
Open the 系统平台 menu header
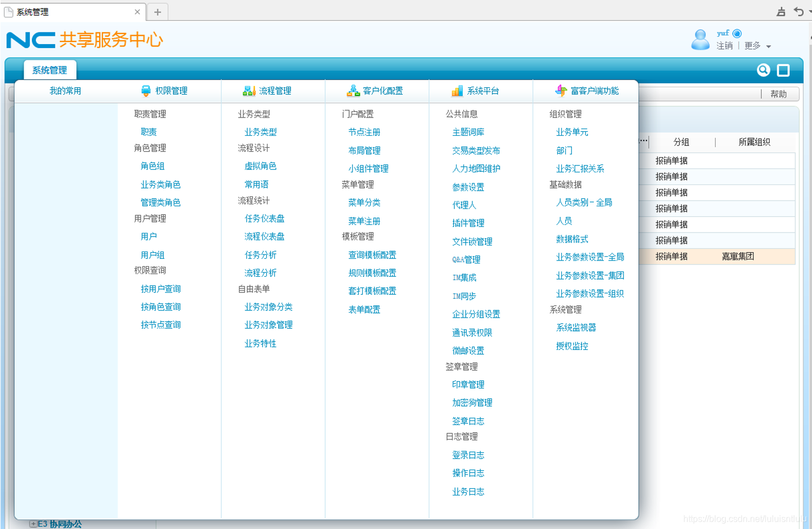[x=483, y=91]
